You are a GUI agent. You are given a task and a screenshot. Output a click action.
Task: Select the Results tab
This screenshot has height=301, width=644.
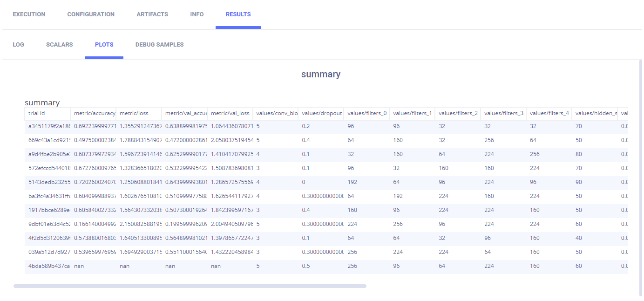click(x=238, y=14)
